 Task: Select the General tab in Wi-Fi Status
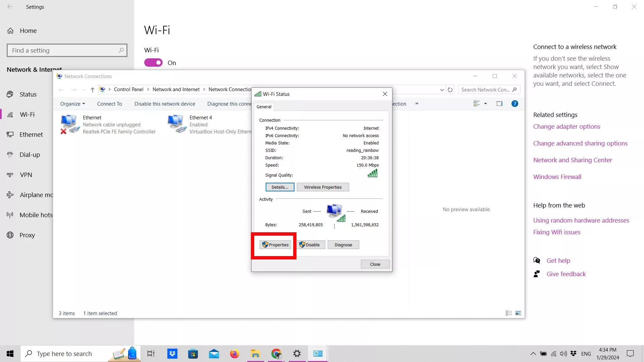click(264, 107)
